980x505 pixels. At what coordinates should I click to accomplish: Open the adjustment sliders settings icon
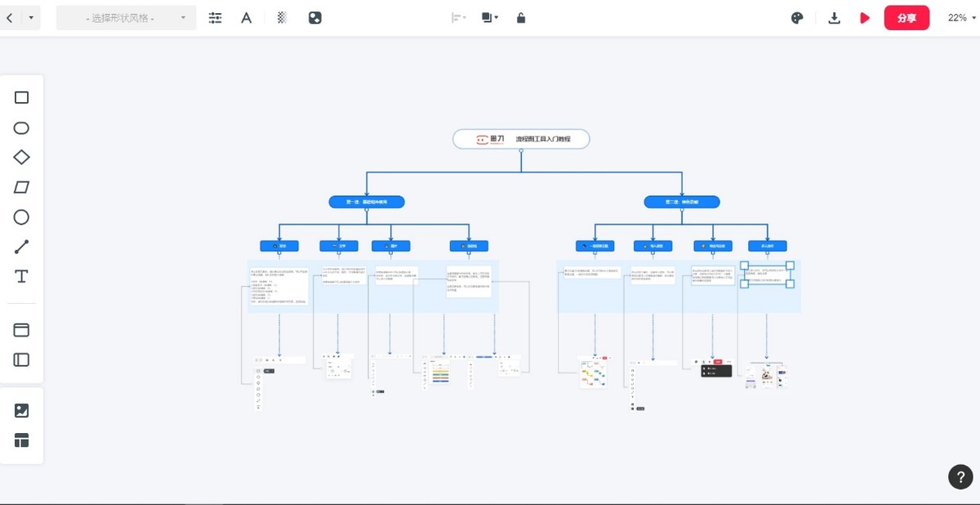pyautogui.click(x=216, y=17)
